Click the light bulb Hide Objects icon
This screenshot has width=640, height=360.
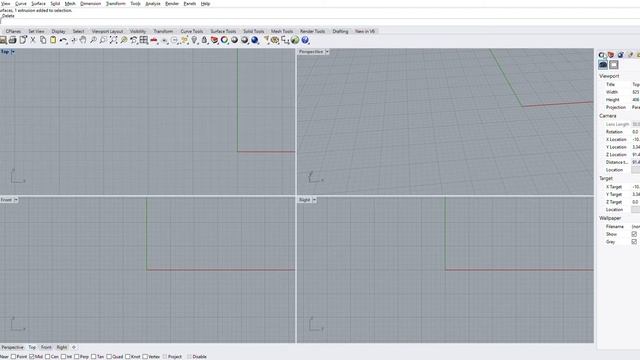point(194,40)
